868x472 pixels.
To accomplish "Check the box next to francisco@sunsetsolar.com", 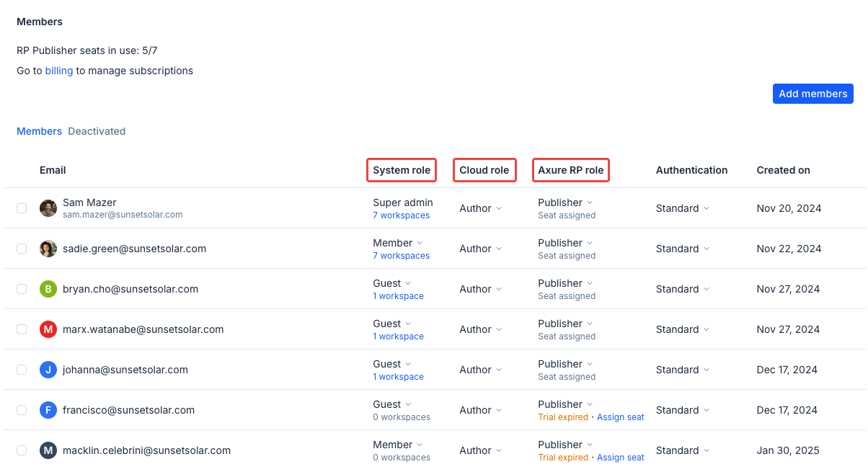I will click(x=22, y=410).
